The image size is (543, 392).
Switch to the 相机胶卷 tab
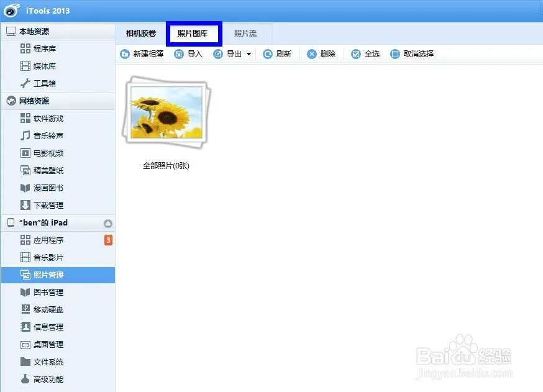tap(140, 34)
